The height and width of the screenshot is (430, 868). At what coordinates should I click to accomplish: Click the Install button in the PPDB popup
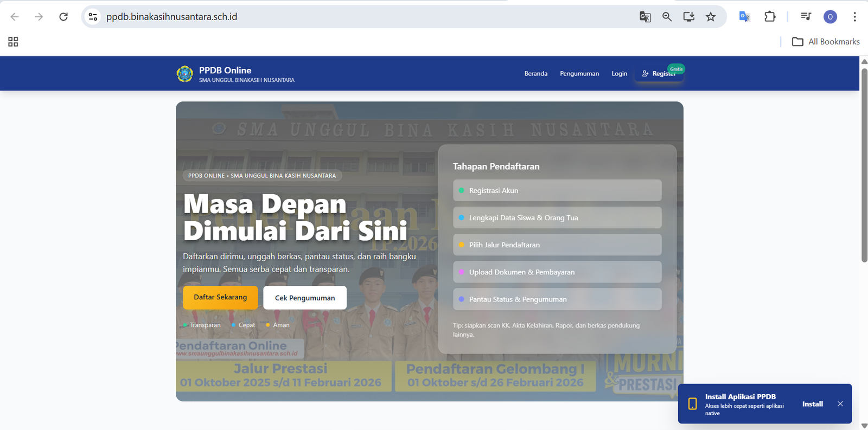click(x=813, y=404)
